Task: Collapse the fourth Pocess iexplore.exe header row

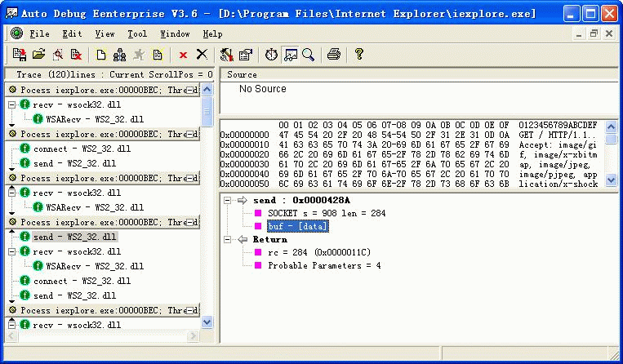Action: [191, 222]
